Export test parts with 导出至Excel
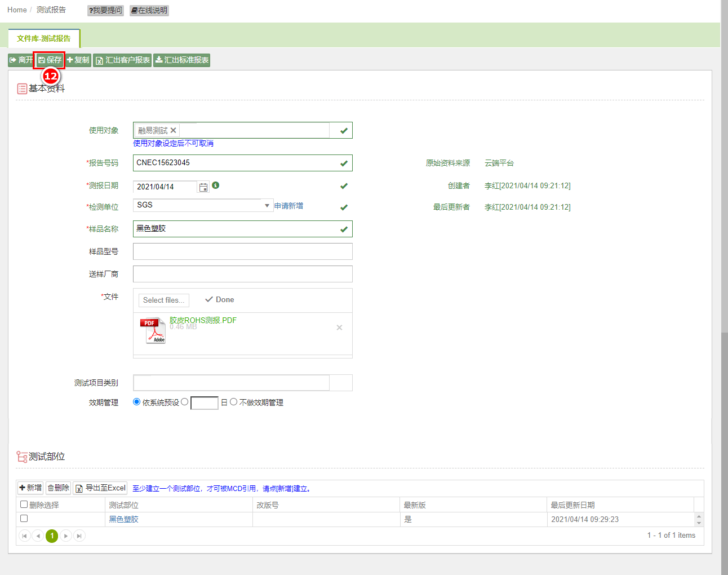The image size is (728, 575). (100, 488)
